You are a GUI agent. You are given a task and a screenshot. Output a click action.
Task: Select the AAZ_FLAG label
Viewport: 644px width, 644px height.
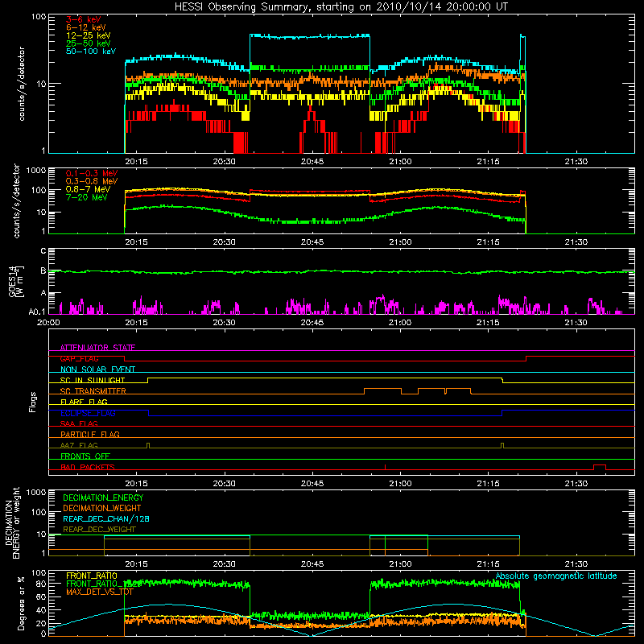79,445
